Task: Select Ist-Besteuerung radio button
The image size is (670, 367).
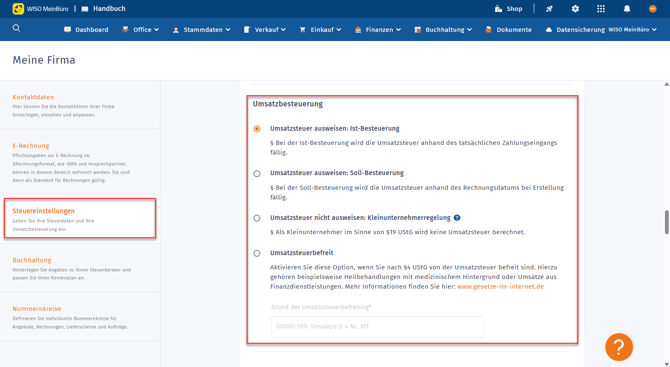Action: click(x=257, y=129)
